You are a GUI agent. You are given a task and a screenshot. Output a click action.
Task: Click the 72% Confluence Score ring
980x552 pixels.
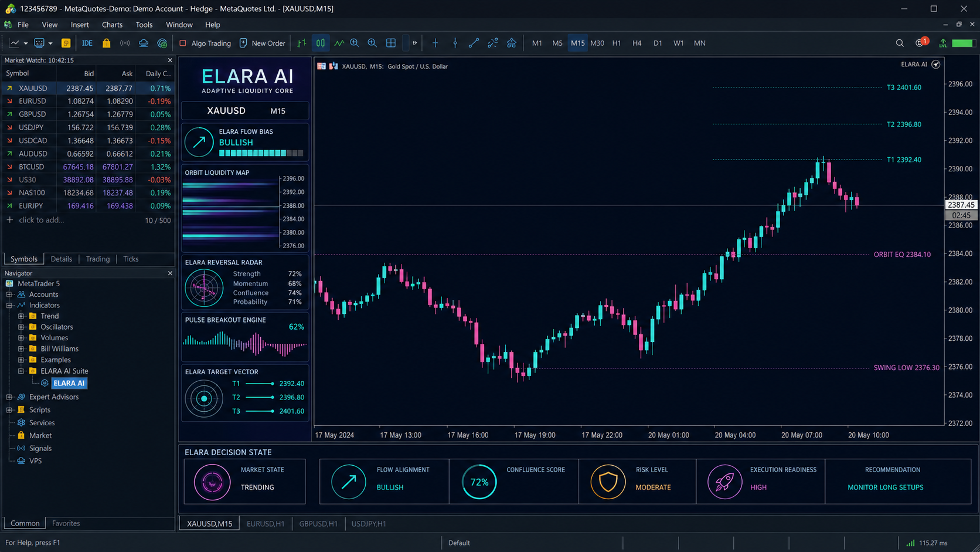(x=479, y=482)
